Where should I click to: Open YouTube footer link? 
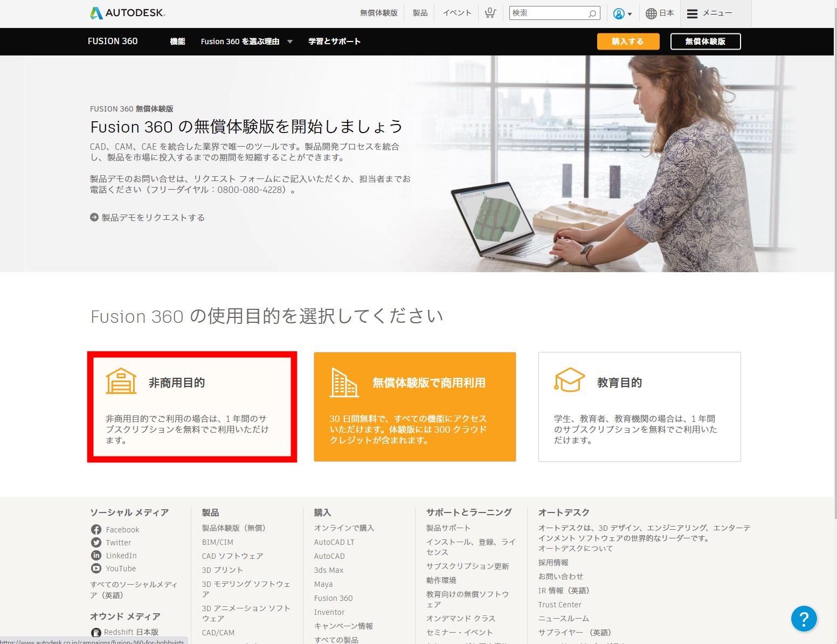tap(121, 569)
